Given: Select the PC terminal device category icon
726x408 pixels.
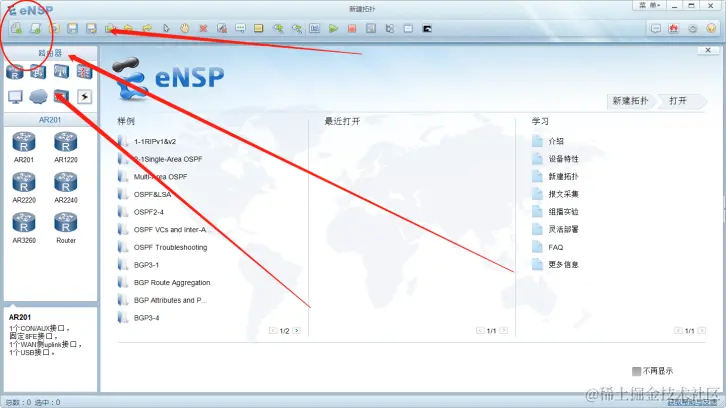Looking at the screenshot, I should point(15,97).
